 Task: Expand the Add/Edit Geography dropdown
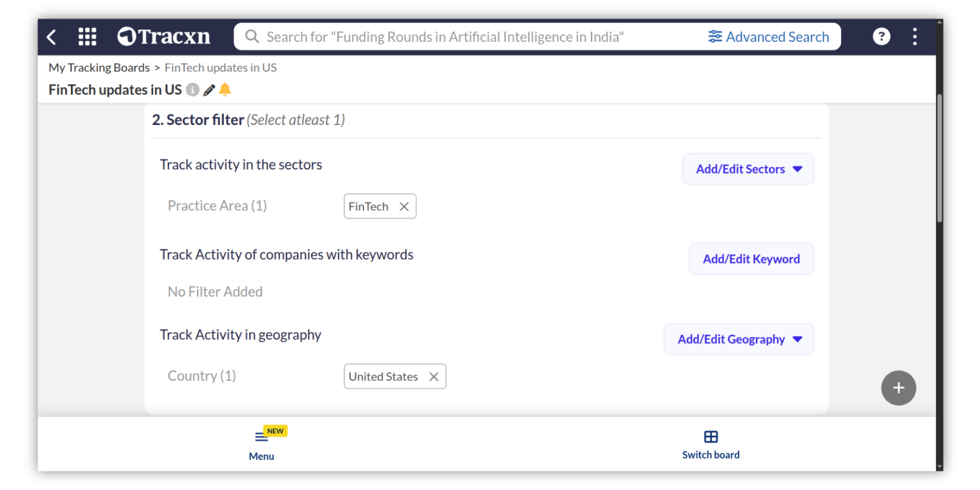pos(739,339)
